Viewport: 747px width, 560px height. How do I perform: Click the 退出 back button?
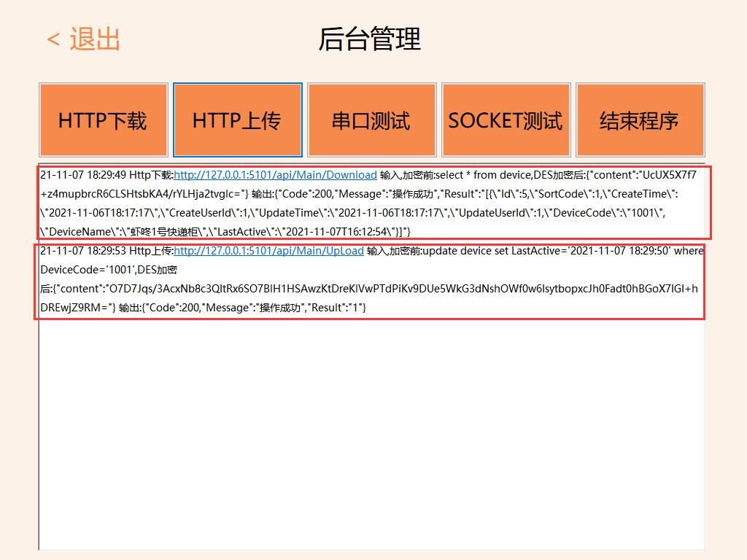(83, 39)
